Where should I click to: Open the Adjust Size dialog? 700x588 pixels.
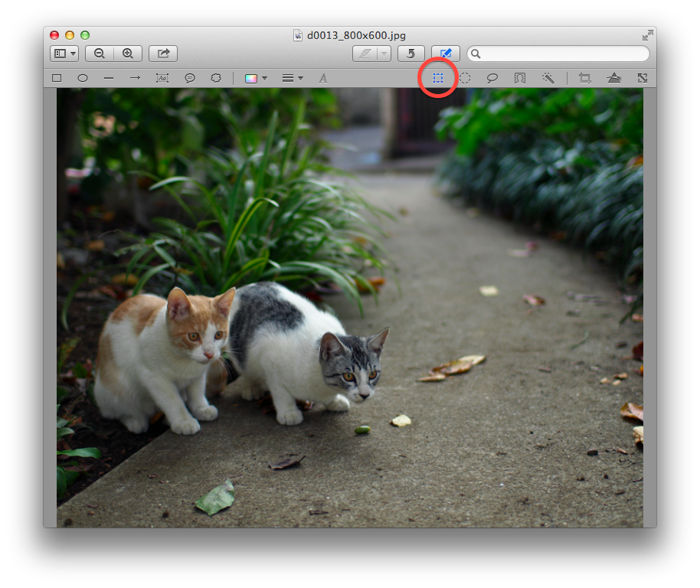click(x=643, y=77)
